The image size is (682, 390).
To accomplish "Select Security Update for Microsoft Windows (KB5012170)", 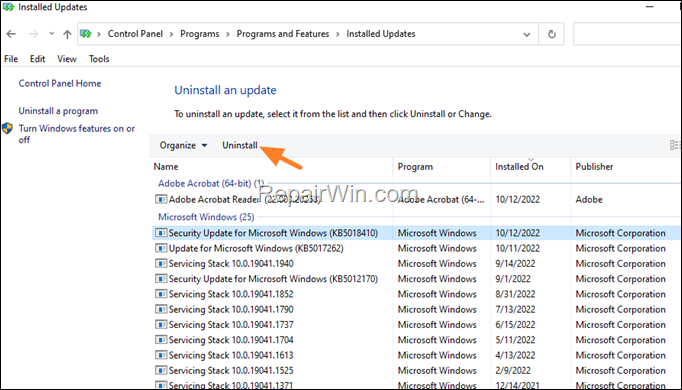I will click(273, 279).
